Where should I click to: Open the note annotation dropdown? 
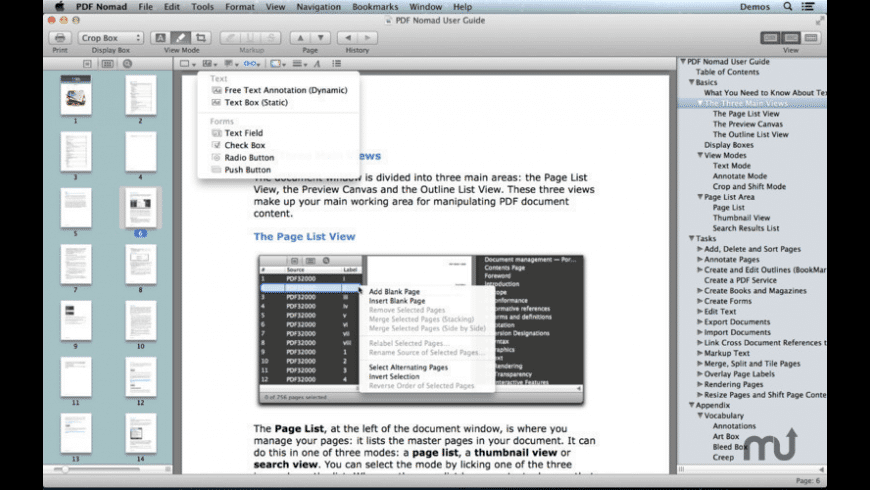pos(231,64)
